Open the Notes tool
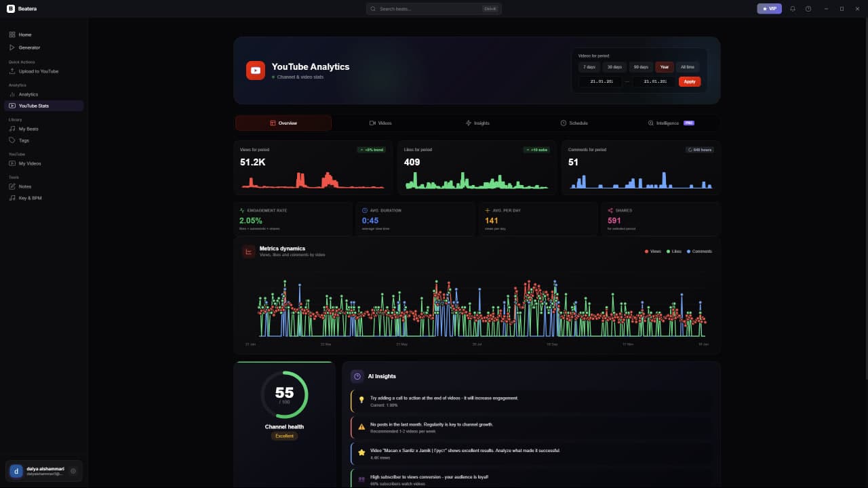Screen dimensions: 868x488 24,186
